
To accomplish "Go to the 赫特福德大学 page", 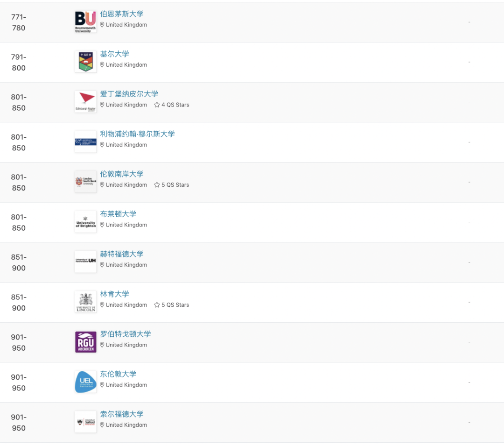I will [122, 254].
